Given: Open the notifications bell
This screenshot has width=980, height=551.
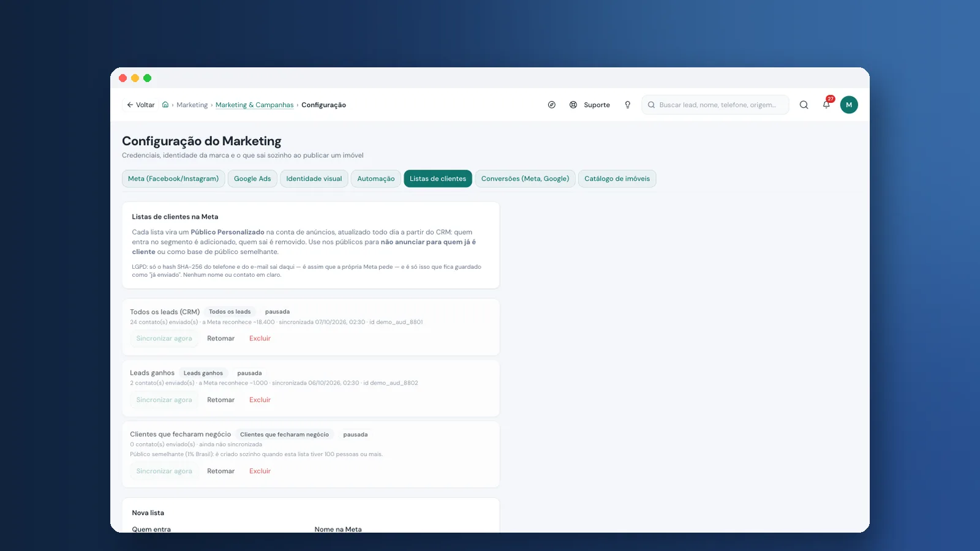Looking at the screenshot, I should (x=826, y=104).
